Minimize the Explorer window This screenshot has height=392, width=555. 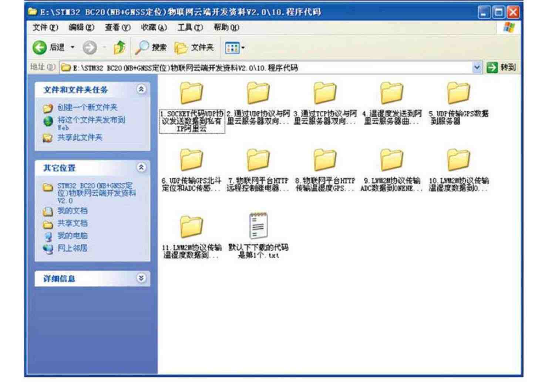point(484,12)
